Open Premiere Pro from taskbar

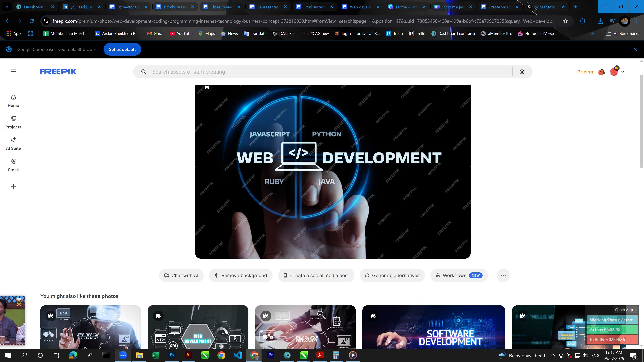click(271, 355)
